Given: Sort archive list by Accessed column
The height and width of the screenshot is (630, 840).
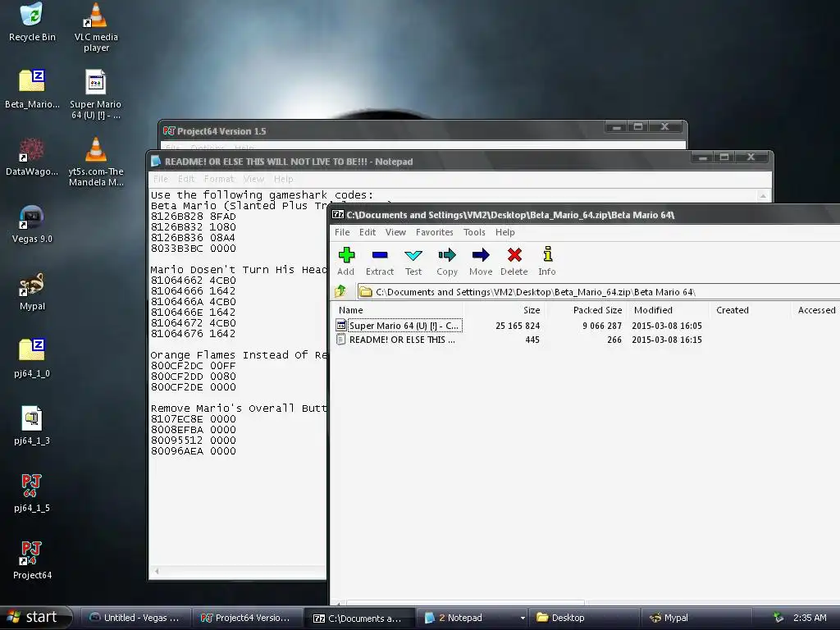Looking at the screenshot, I should point(816,310).
